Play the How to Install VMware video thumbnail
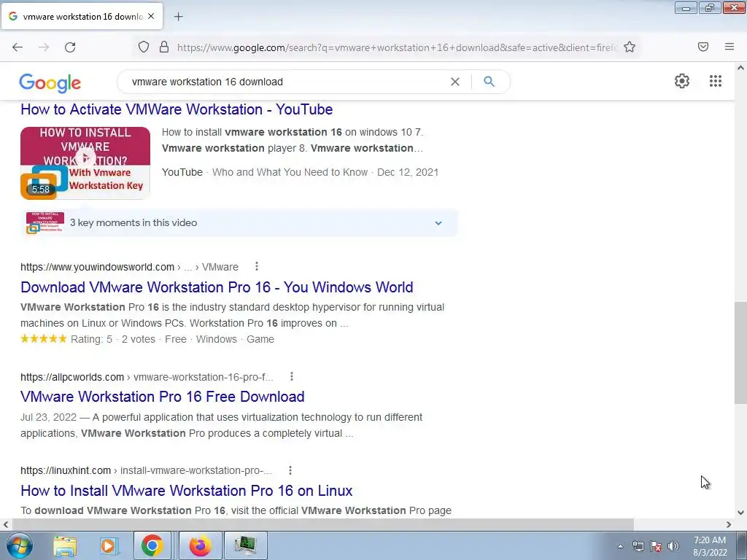 pyautogui.click(x=85, y=163)
